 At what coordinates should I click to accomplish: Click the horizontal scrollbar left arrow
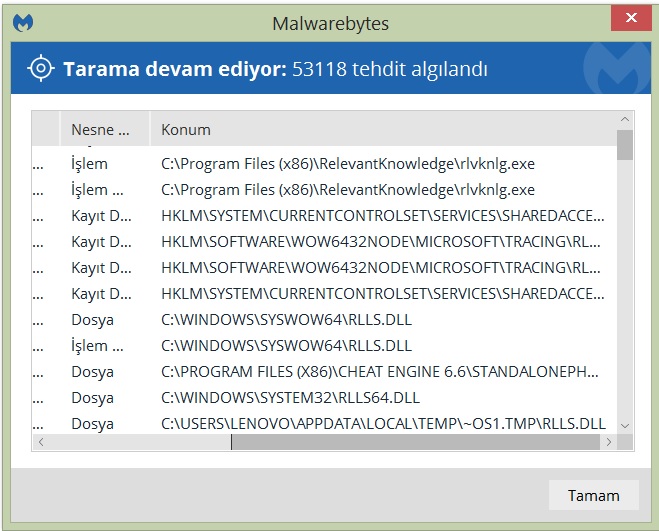pyautogui.click(x=41, y=442)
